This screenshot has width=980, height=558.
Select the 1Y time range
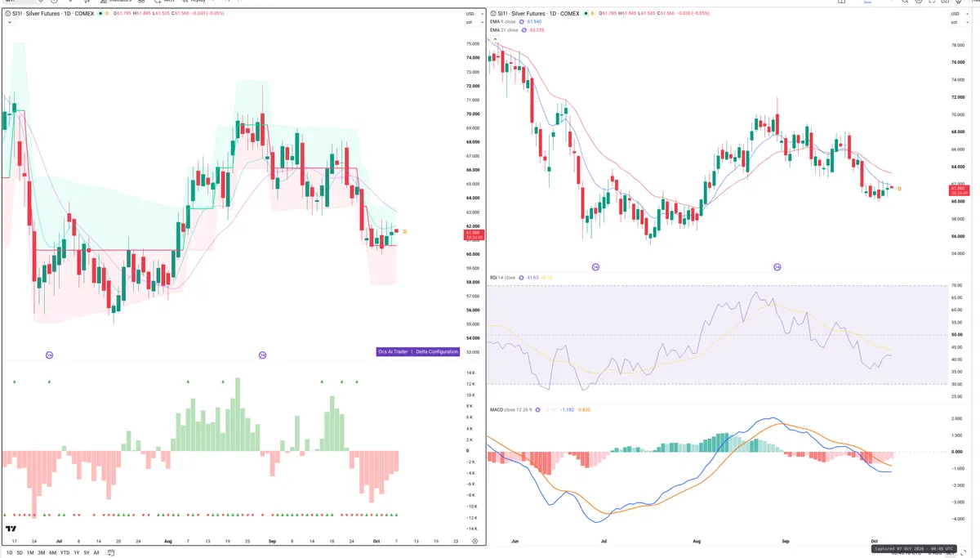tap(77, 553)
